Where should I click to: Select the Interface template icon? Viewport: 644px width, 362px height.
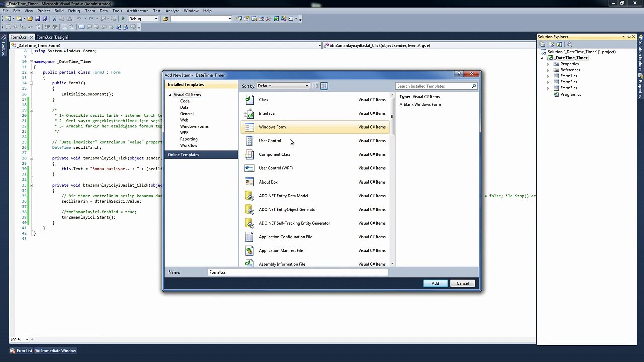pyautogui.click(x=249, y=113)
